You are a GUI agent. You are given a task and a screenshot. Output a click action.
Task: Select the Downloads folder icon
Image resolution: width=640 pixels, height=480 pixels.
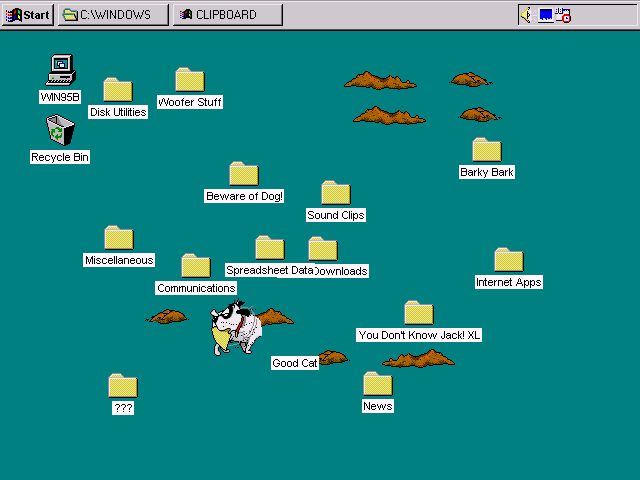pos(323,249)
